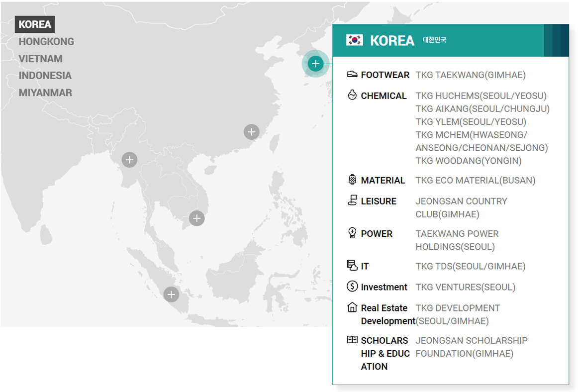
Task: Expand the Myanmar plus marker on map
Action: coord(129,160)
